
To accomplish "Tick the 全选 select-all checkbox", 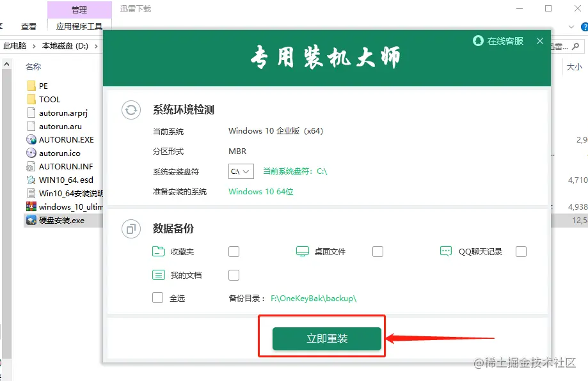I will pos(157,298).
